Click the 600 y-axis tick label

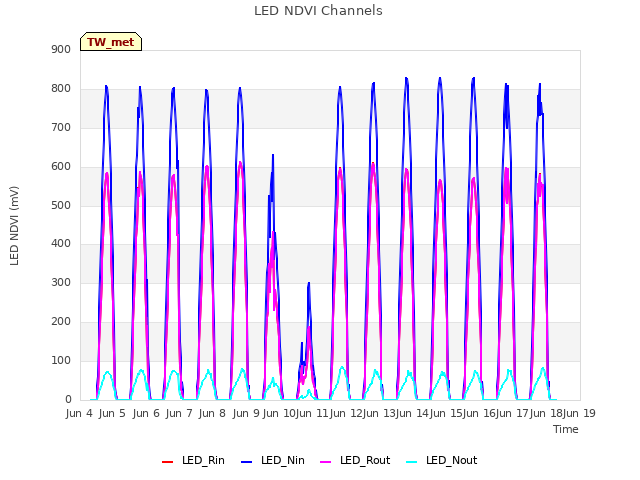click(61, 167)
